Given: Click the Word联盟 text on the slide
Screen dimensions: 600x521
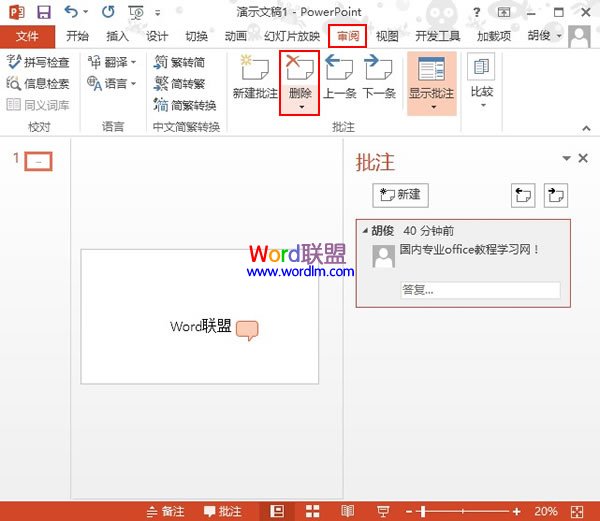Looking at the screenshot, I should coord(201,326).
